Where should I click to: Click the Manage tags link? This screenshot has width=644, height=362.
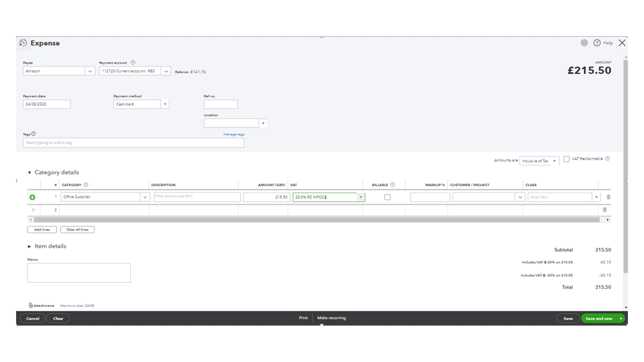tap(234, 134)
